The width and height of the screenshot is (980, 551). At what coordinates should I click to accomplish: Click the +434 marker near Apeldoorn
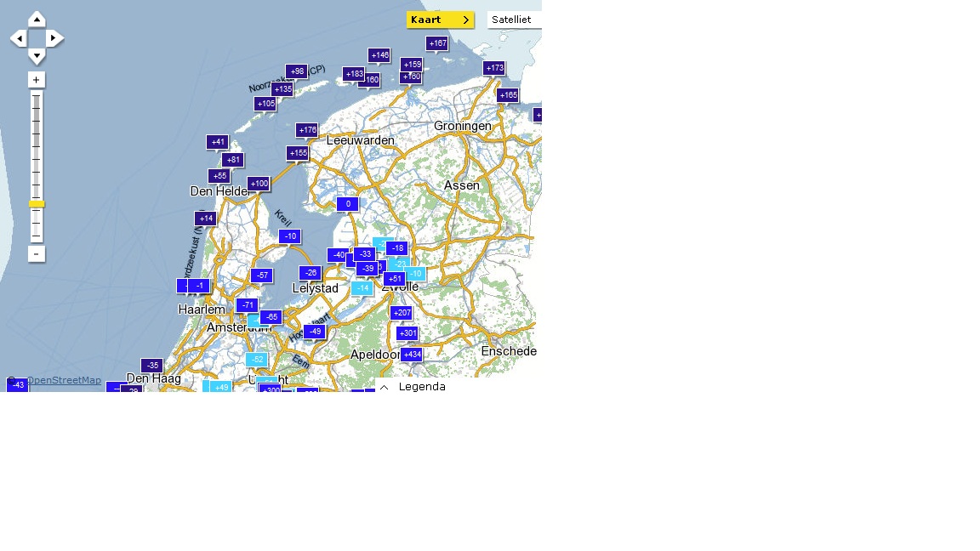coord(411,355)
